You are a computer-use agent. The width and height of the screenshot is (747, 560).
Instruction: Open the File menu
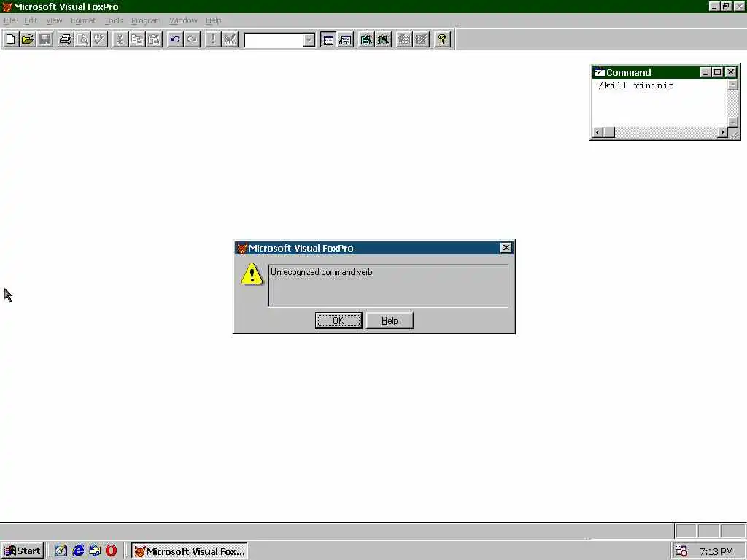9,20
